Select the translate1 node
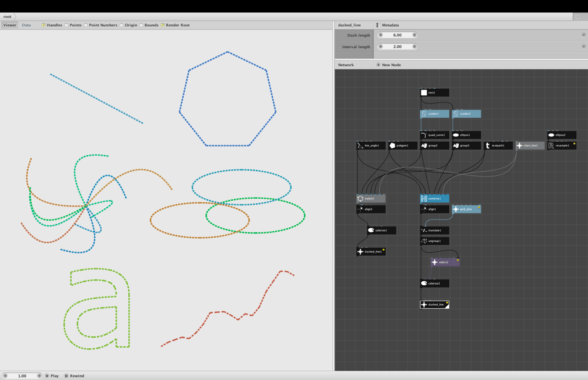 [435, 231]
